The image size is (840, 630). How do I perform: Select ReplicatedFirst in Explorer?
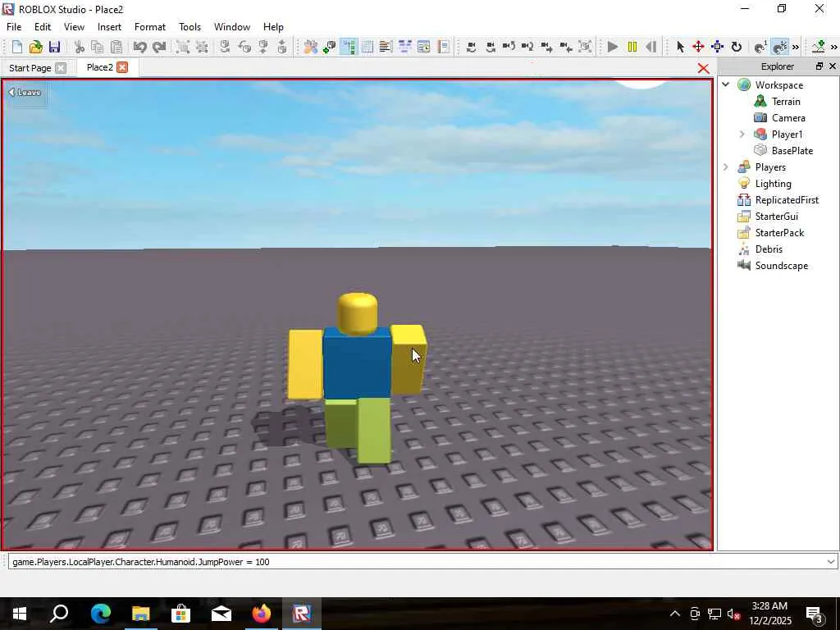pyautogui.click(x=787, y=200)
